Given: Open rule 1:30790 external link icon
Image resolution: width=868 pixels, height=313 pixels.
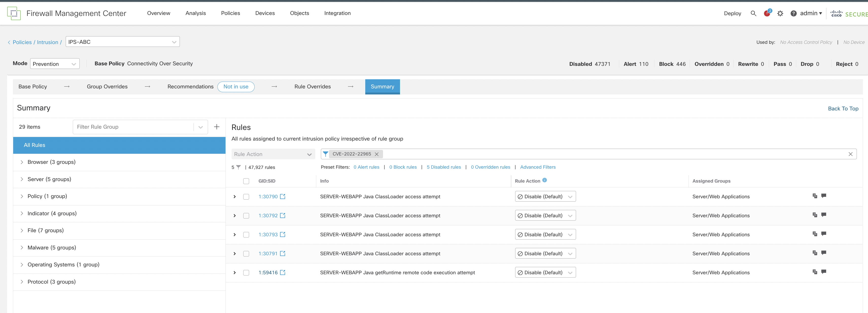Looking at the screenshot, I should click(x=283, y=197).
